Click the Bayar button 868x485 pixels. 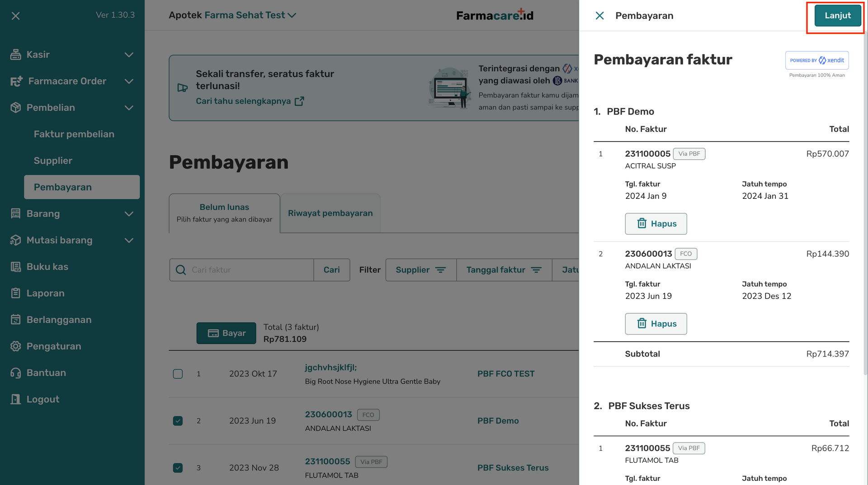pyautogui.click(x=226, y=333)
